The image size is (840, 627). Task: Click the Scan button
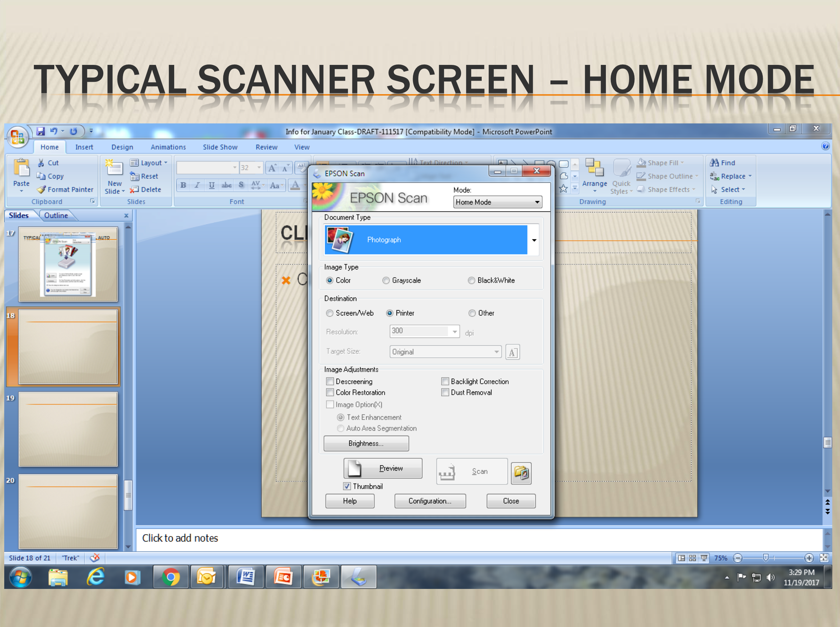coord(472,471)
